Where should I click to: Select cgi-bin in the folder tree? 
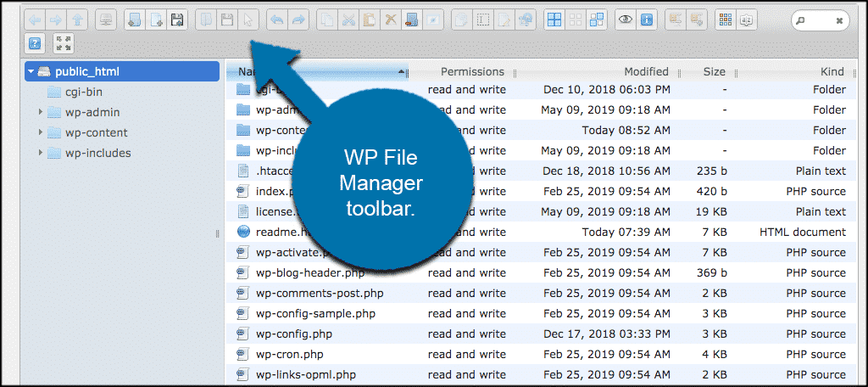click(84, 92)
